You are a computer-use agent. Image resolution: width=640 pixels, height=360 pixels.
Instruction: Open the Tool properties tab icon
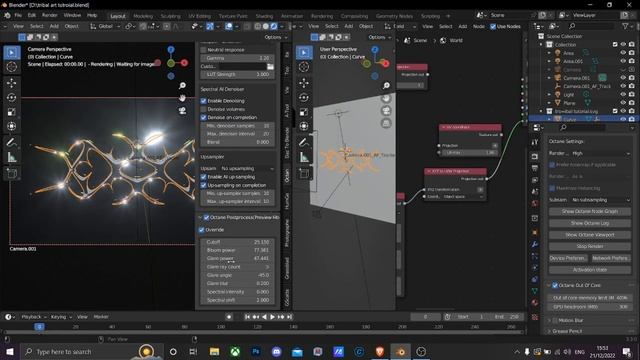click(535, 142)
